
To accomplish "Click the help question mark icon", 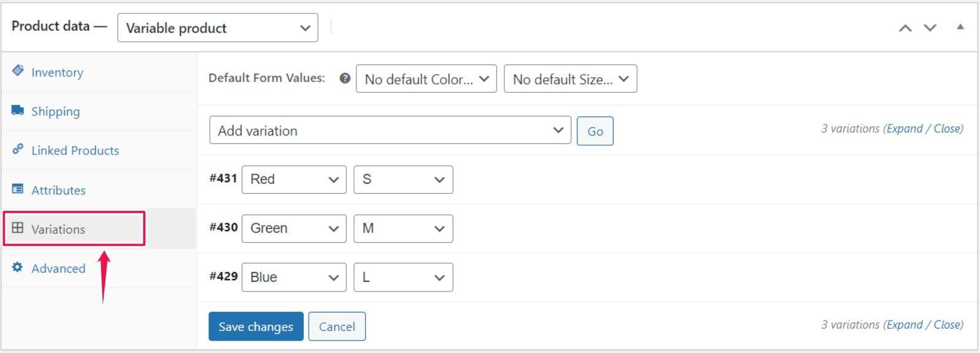I will (x=345, y=78).
